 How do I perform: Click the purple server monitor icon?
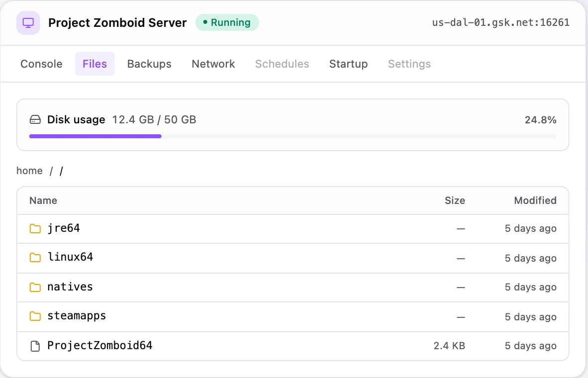coord(28,23)
